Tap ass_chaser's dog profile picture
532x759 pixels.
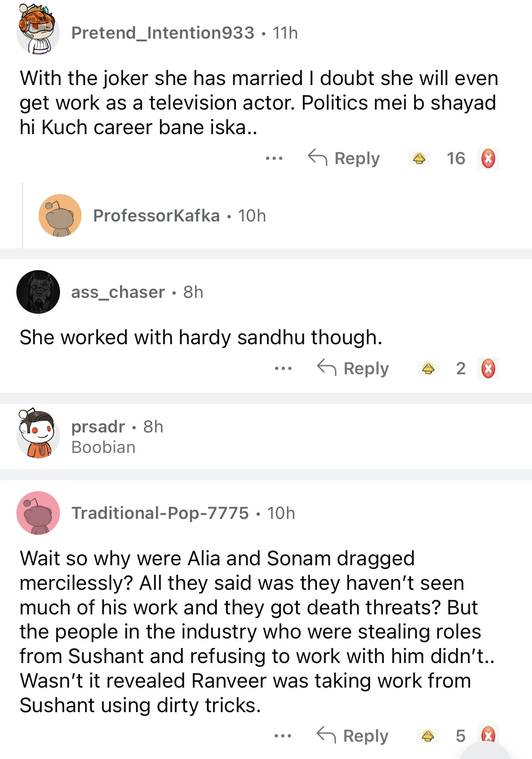click(x=38, y=292)
